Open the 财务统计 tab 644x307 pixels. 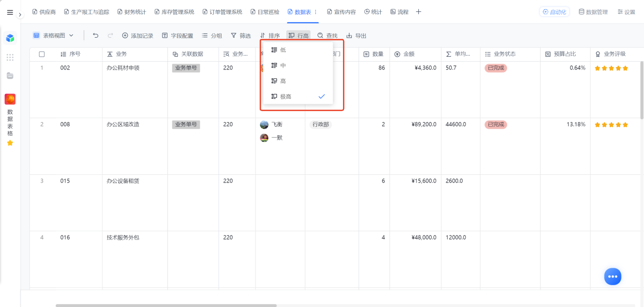pyautogui.click(x=132, y=12)
